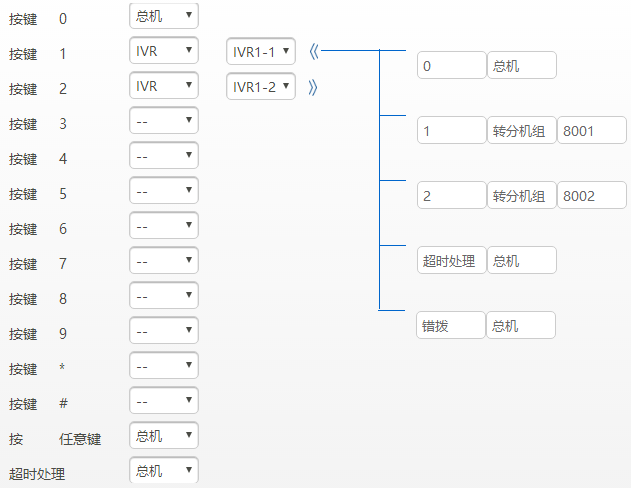Click the collapse double-arrow icon beside IVR1-1
631x488 pixels.
[313, 51]
